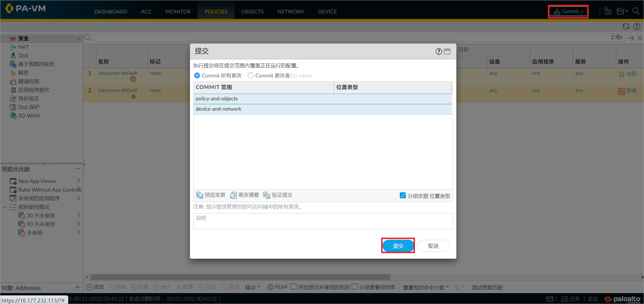Click the 取消 cancel button
The height and width of the screenshot is (304, 644).
433,246
